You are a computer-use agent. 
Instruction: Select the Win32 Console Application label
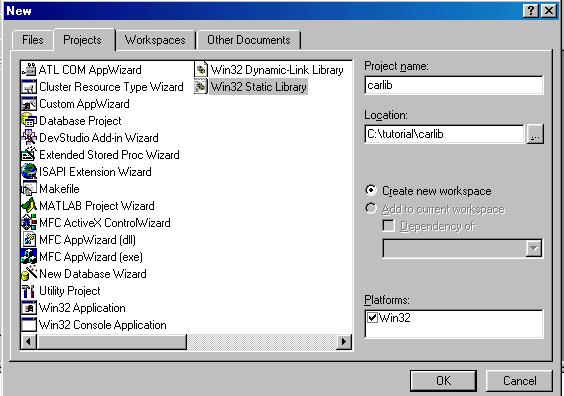pyautogui.click(x=103, y=324)
